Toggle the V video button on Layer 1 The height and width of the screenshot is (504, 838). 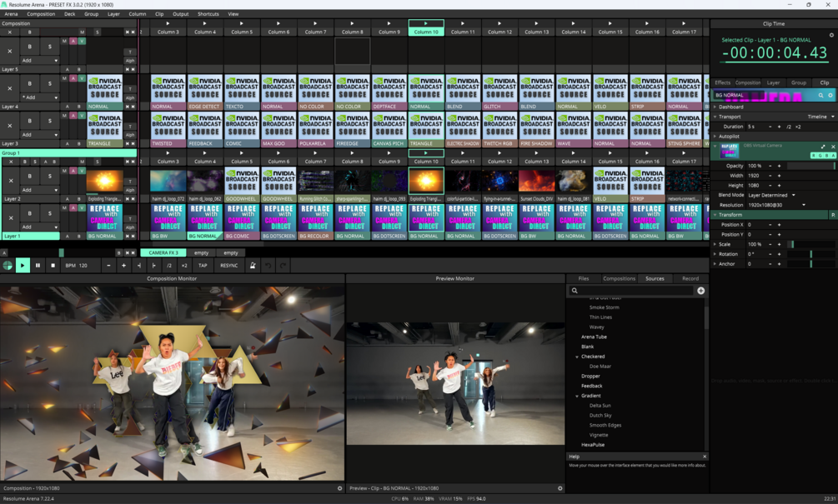click(x=82, y=207)
